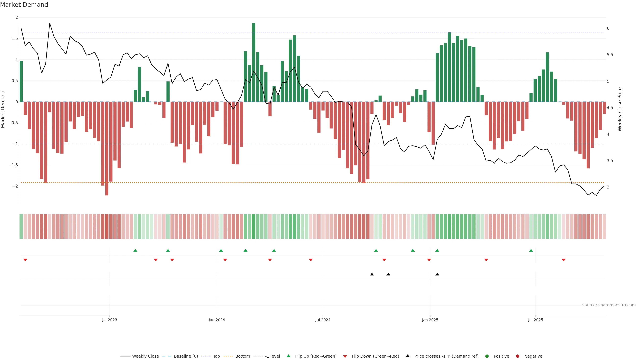This screenshot has height=362, width=644.
Task: Click the green Positive legend dot
Action: [x=487, y=356]
